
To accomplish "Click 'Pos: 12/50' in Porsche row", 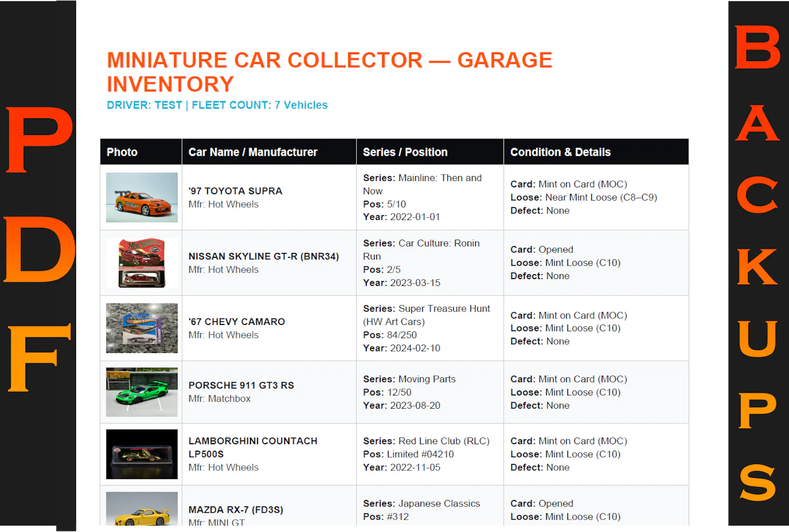I will 387,392.
